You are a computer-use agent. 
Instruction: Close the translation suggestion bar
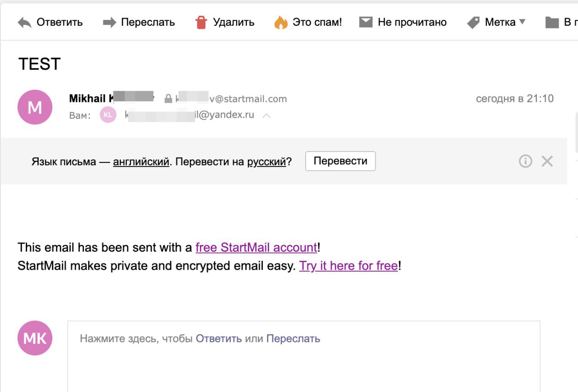pos(547,161)
